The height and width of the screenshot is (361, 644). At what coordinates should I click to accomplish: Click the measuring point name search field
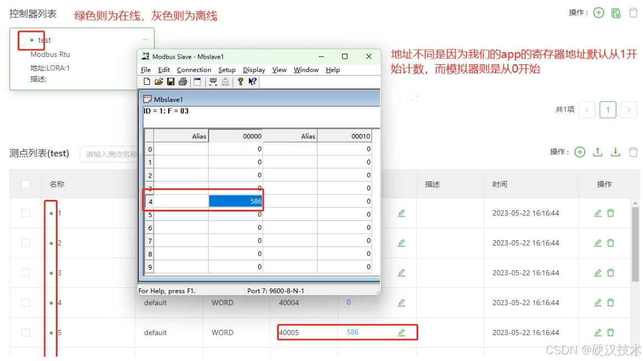(109, 154)
